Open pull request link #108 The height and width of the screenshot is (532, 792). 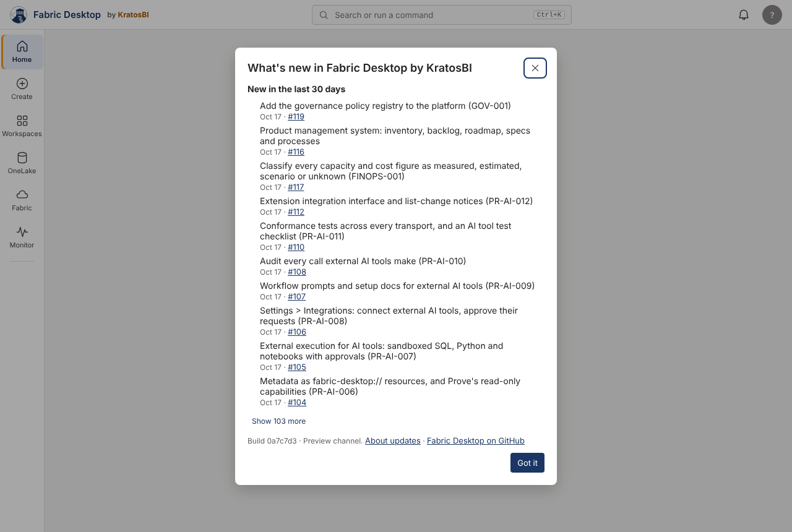(x=297, y=272)
